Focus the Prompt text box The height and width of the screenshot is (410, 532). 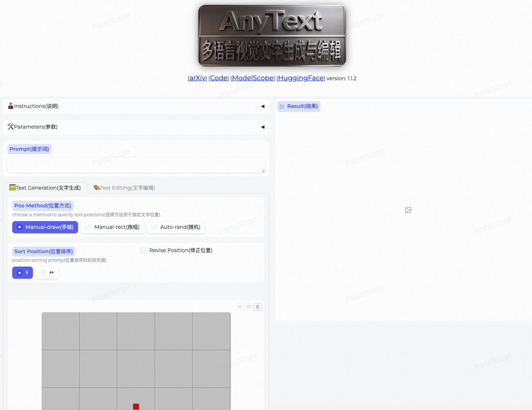[x=136, y=165]
